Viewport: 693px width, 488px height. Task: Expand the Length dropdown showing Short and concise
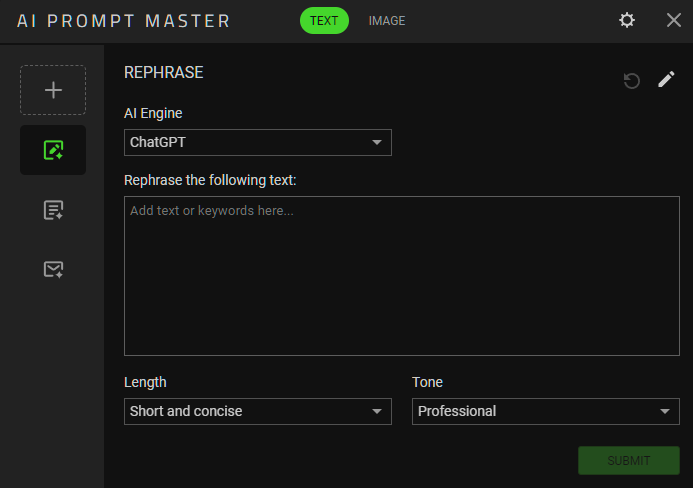pyautogui.click(x=258, y=412)
